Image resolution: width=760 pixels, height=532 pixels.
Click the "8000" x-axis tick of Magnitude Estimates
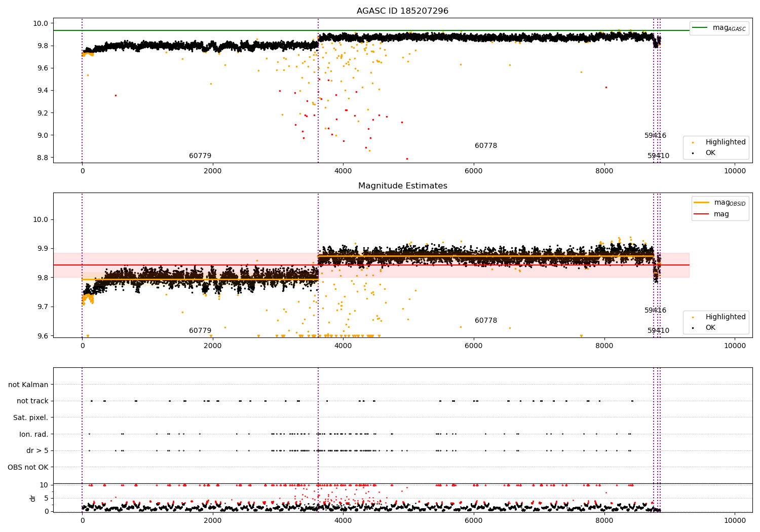pyautogui.click(x=604, y=346)
